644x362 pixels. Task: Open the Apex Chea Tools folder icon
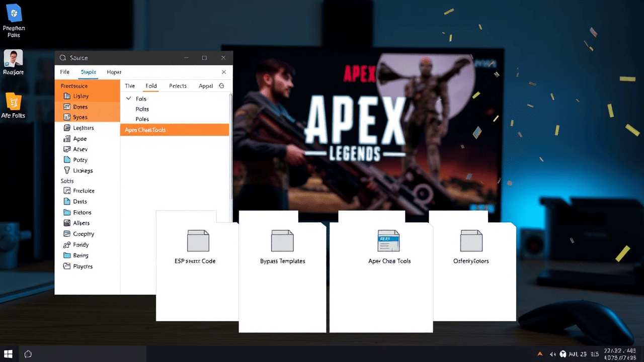click(388, 241)
